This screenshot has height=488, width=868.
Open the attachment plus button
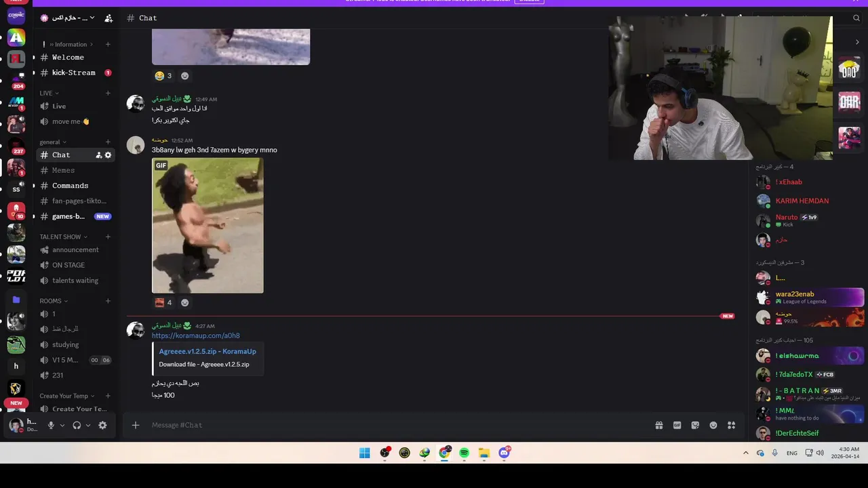136,426
